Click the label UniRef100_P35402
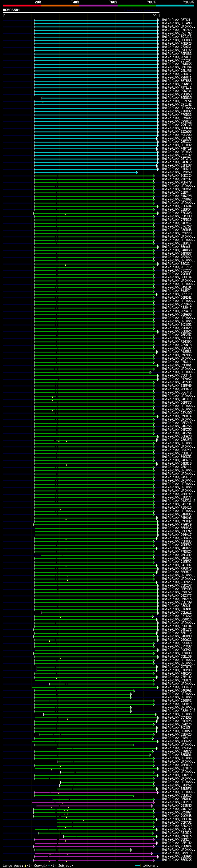 pyautogui.click(x=177, y=118)
